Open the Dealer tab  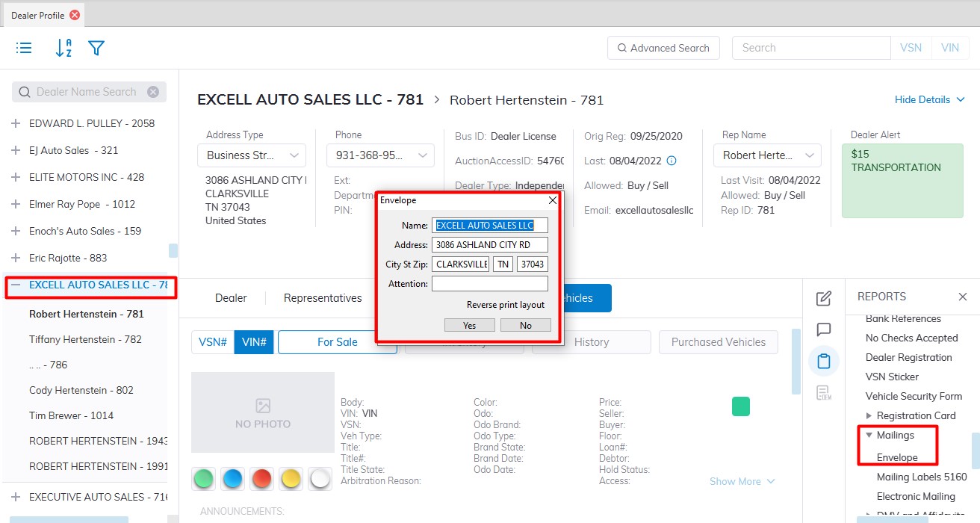pyautogui.click(x=231, y=298)
